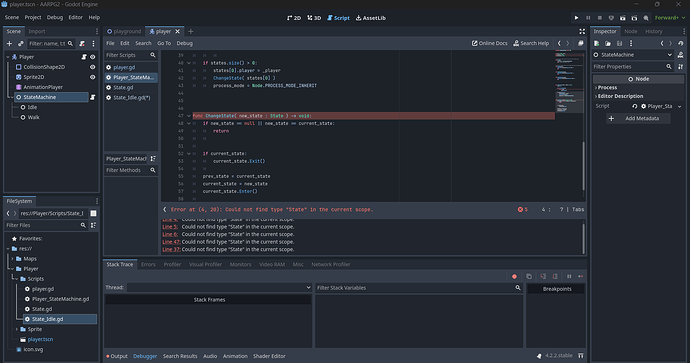Switch to the Errors debugger tab
Image resolution: width=690 pixels, height=363 pixels.
[x=148, y=264]
